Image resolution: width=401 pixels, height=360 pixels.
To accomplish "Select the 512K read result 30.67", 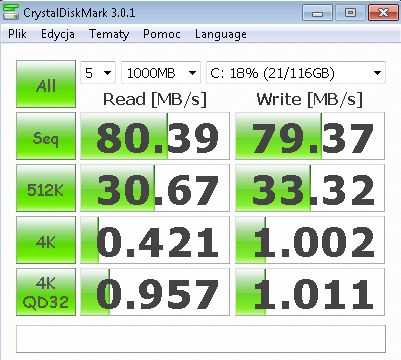I will click(x=155, y=188).
